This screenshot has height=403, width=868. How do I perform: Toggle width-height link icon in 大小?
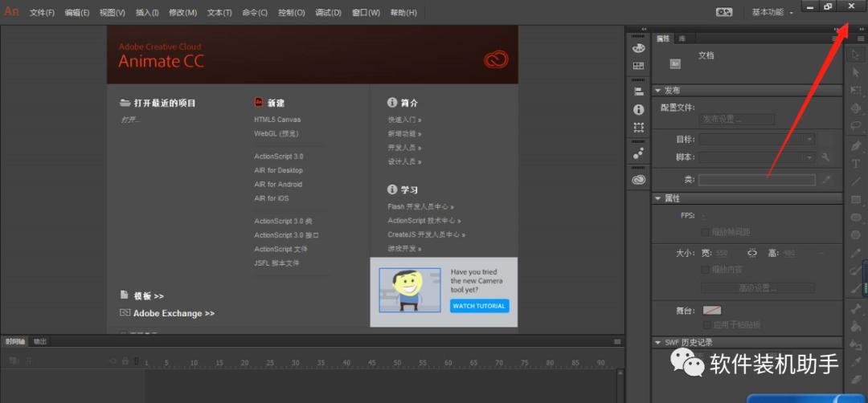pos(751,253)
